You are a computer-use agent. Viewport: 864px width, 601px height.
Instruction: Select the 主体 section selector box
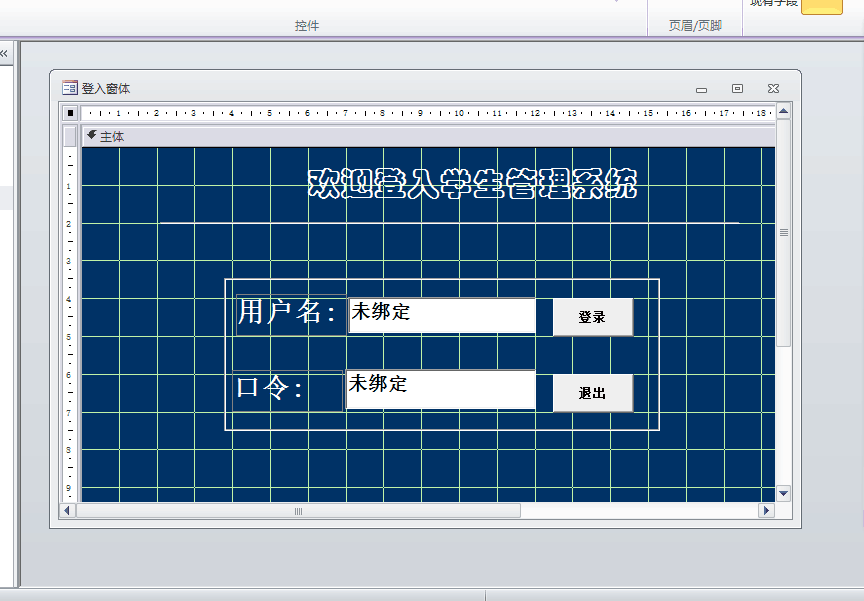pyautogui.click(x=70, y=136)
